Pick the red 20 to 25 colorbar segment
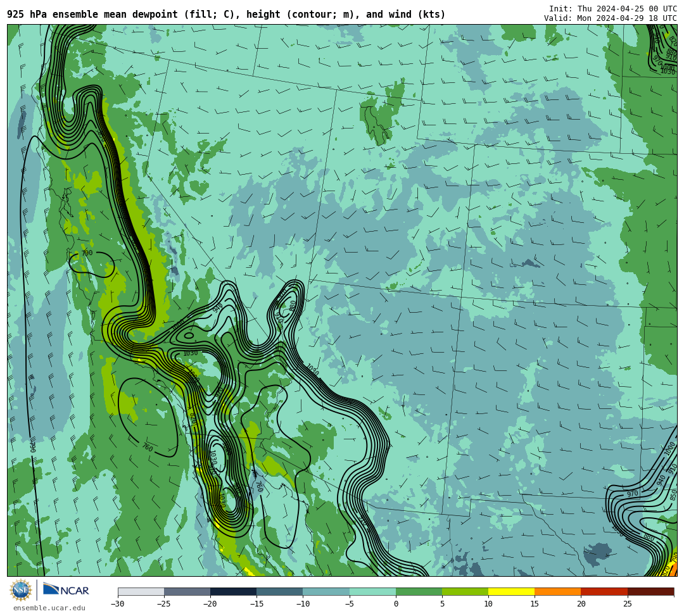The height and width of the screenshot is (616, 684). 604,591
